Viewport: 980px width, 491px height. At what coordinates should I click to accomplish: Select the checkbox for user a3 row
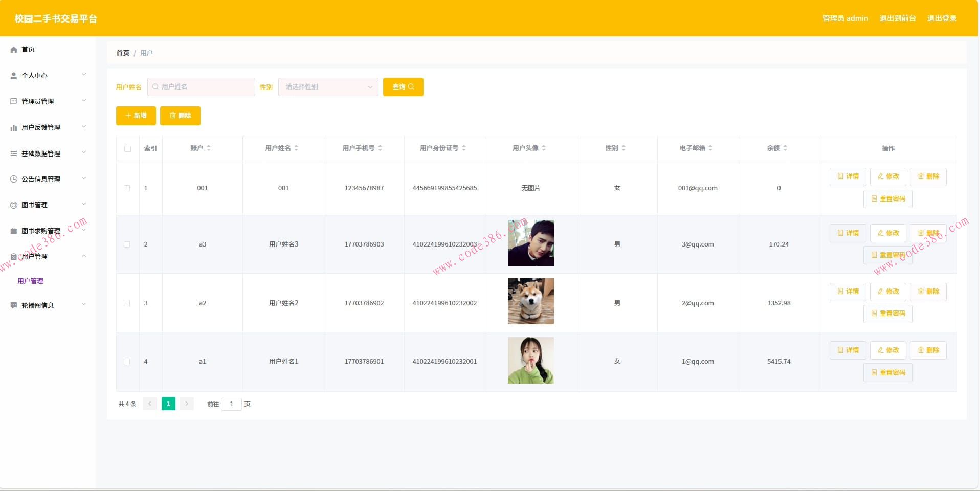click(127, 244)
